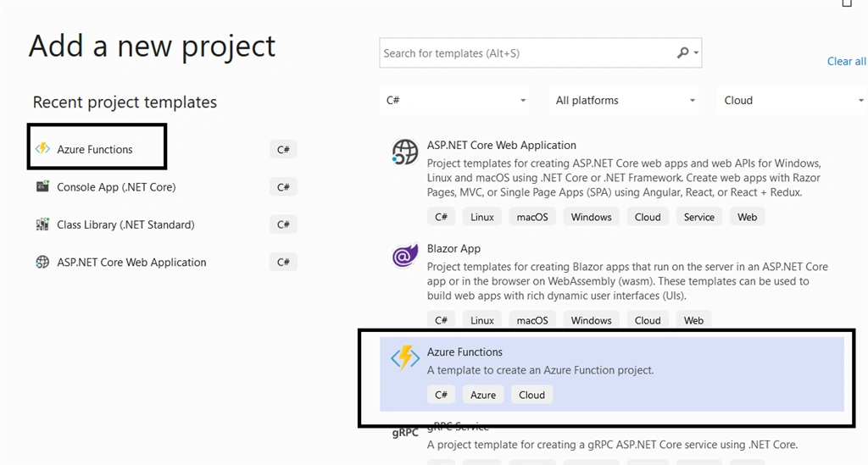
Task: Click C# tag beside recent ASP.NET Core Web Application
Action: (x=283, y=262)
